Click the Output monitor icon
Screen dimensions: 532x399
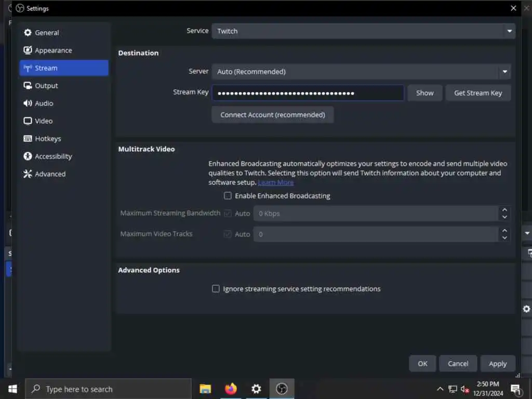pos(28,86)
